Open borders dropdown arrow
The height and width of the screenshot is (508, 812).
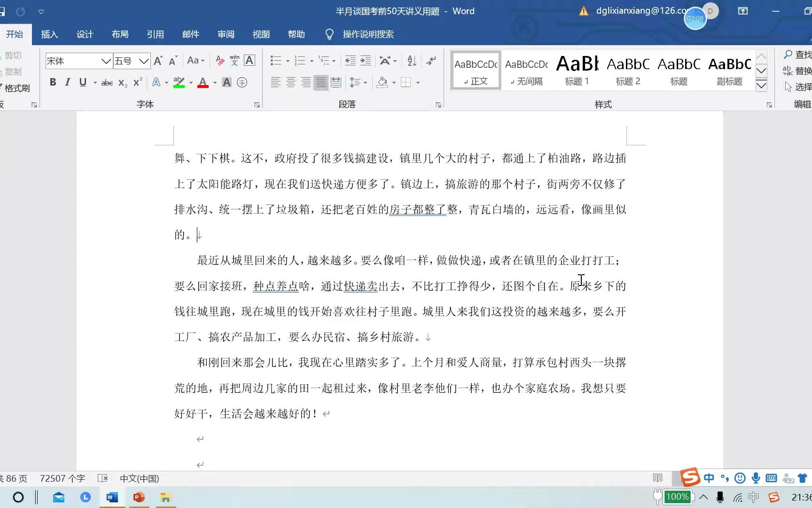pyautogui.click(x=418, y=83)
